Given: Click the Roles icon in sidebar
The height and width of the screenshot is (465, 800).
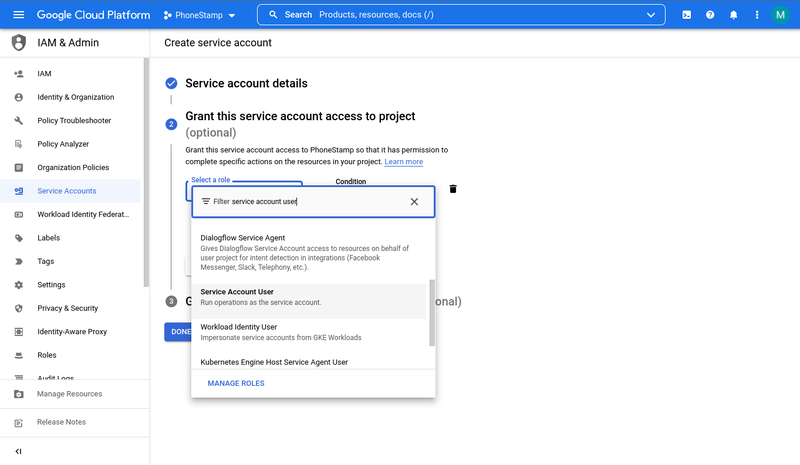Looking at the screenshot, I should pos(19,355).
